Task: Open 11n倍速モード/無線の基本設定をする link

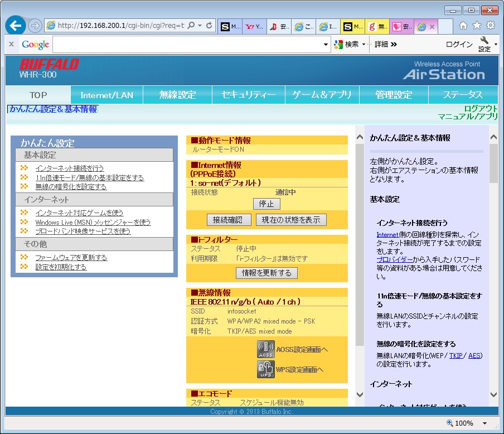Action: 90,177
